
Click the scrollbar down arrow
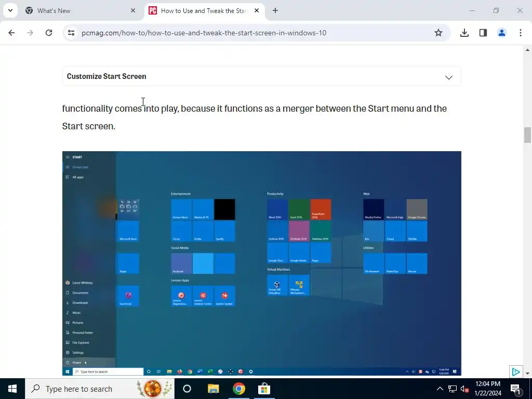point(527,374)
